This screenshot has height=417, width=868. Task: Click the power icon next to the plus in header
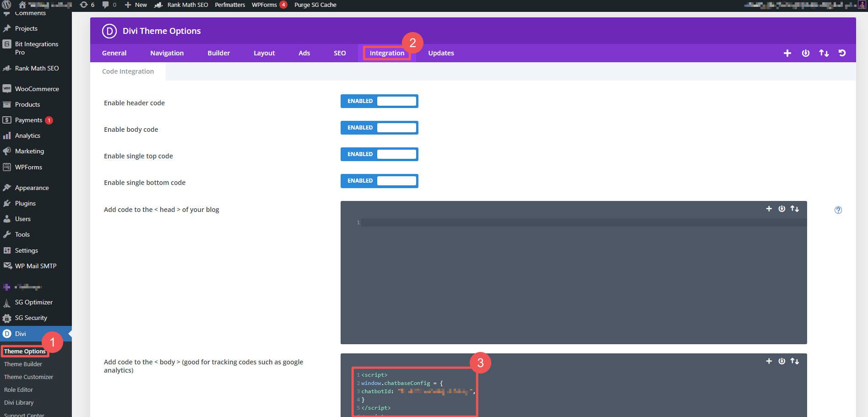805,53
